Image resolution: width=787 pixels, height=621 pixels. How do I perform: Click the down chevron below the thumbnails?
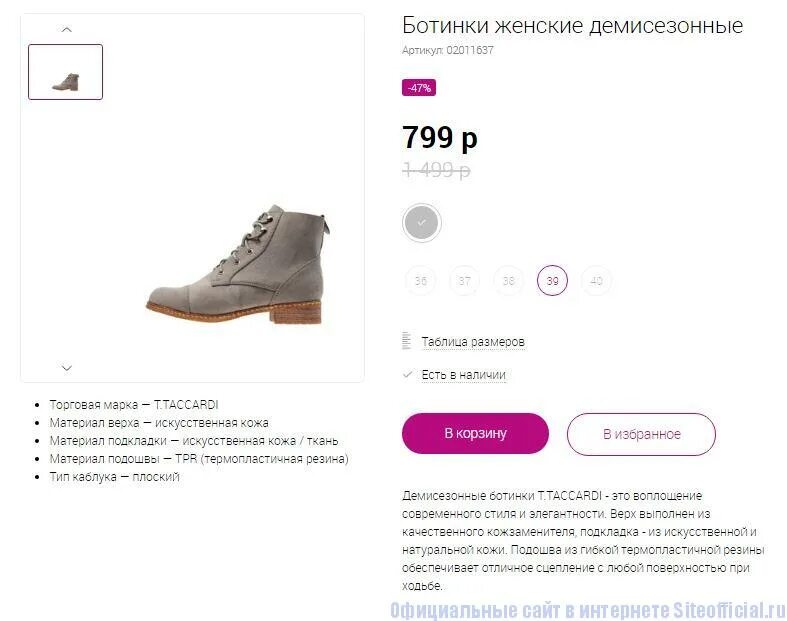[66, 368]
